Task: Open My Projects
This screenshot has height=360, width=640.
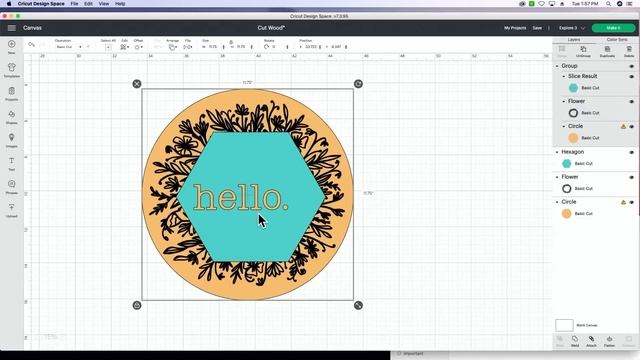Action: [x=515, y=28]
